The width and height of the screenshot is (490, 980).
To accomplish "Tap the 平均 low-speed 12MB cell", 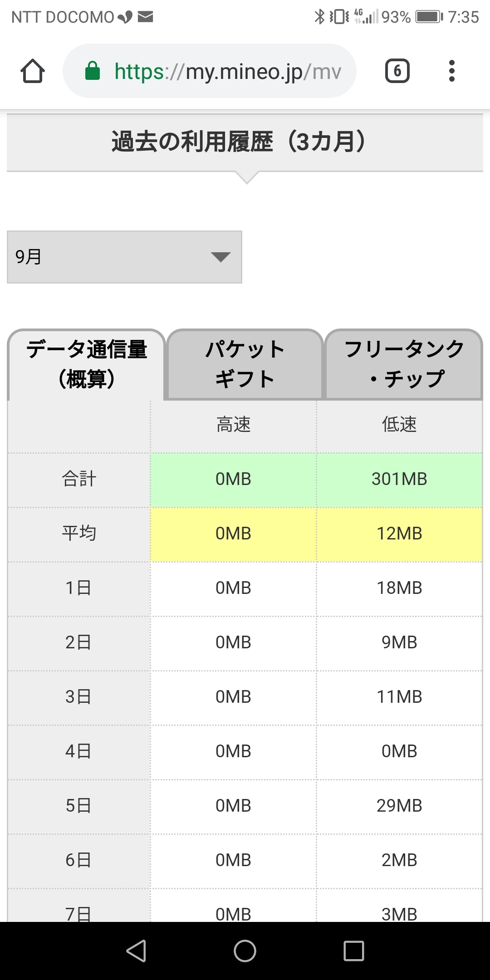I will [399, 534].
